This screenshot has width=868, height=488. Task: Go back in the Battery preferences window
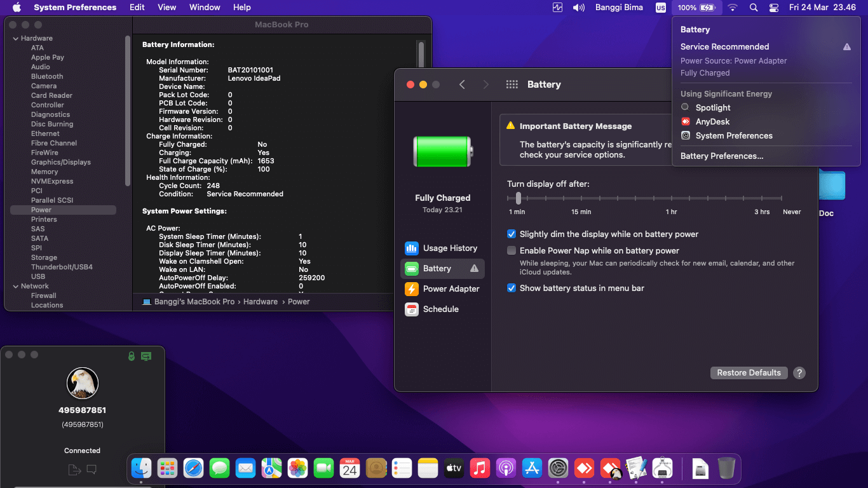point(462,85)
